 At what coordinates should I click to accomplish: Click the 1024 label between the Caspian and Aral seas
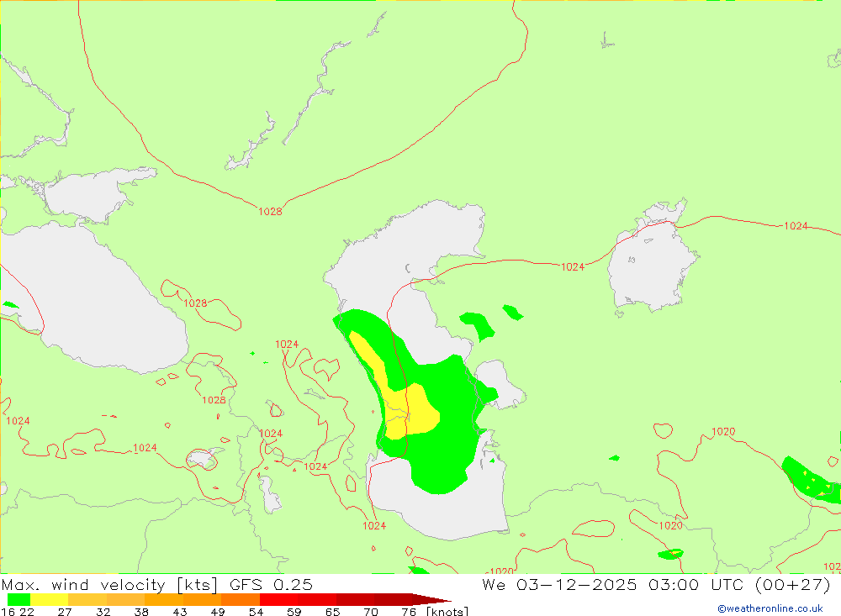tap(572, 267)
